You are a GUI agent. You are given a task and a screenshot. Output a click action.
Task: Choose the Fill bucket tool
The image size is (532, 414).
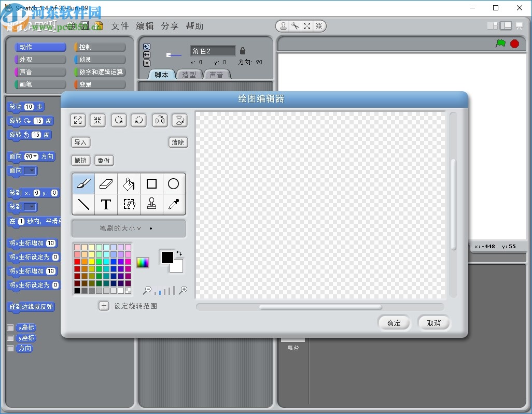coord(129,183)
